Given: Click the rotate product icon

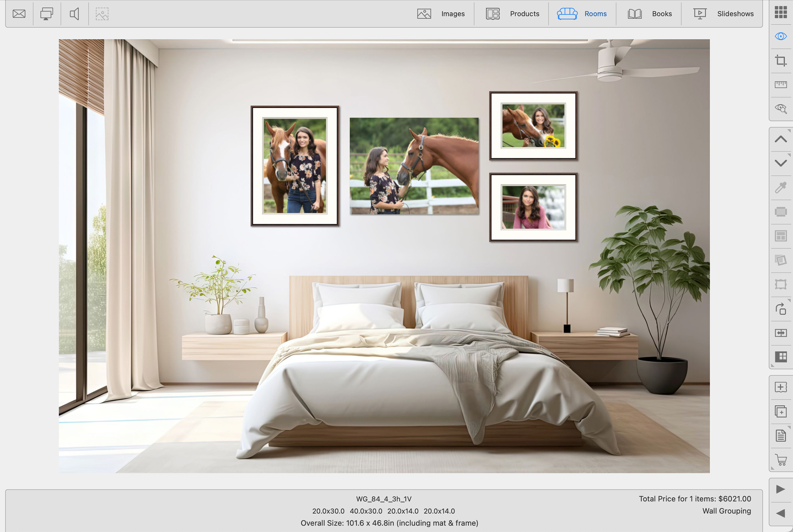Looking at the screenshot, I should 780,309.
